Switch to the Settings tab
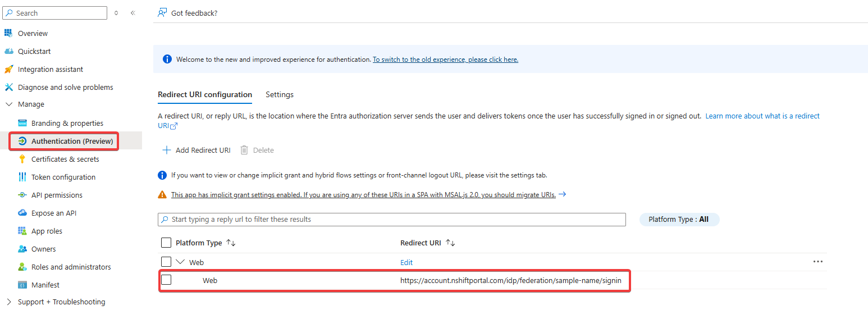 coord(280,94)
